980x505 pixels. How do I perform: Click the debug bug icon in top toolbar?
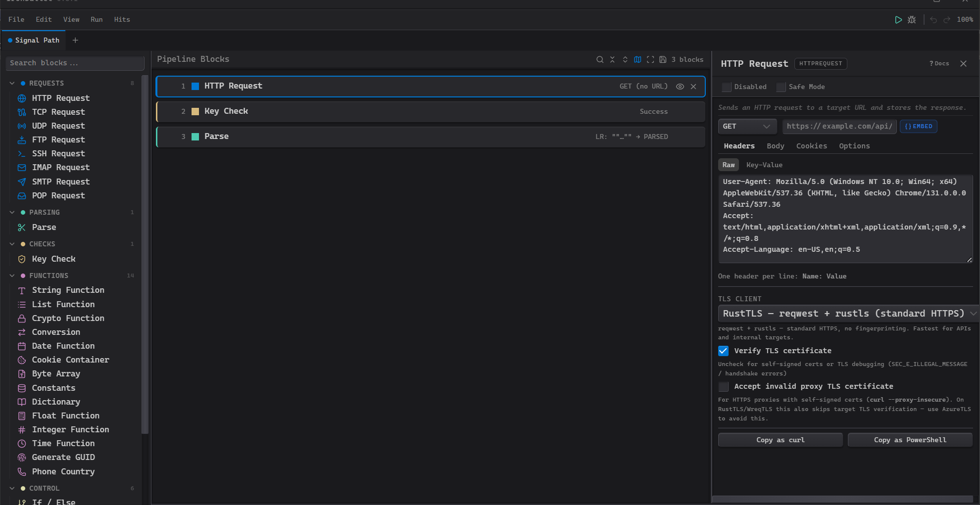point(912,20)
